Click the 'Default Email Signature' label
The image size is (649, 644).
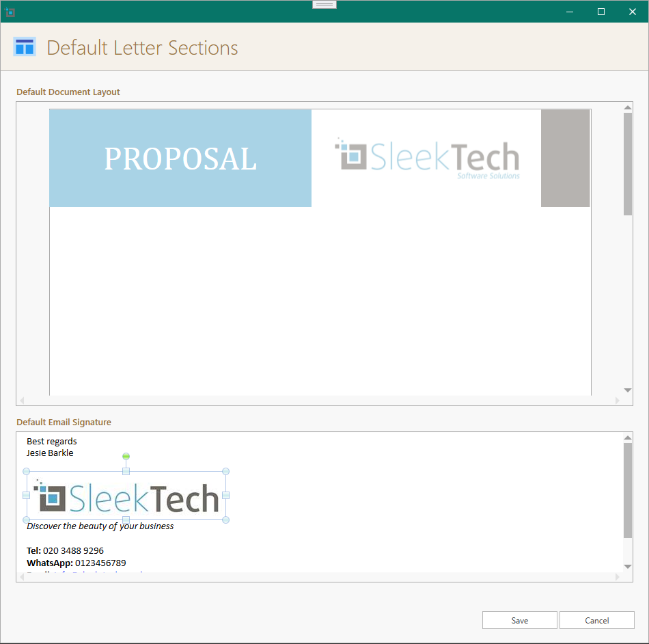[x=64, y=422]
